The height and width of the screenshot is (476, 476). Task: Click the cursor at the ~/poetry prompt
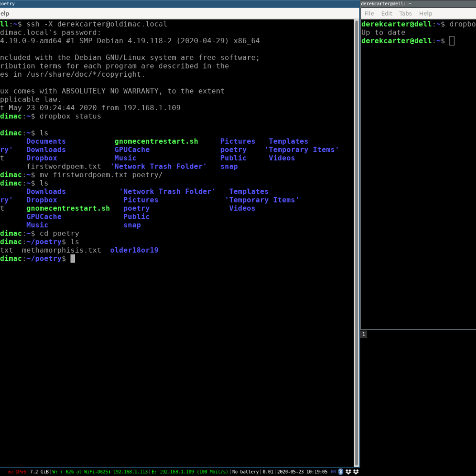(73, 259)
